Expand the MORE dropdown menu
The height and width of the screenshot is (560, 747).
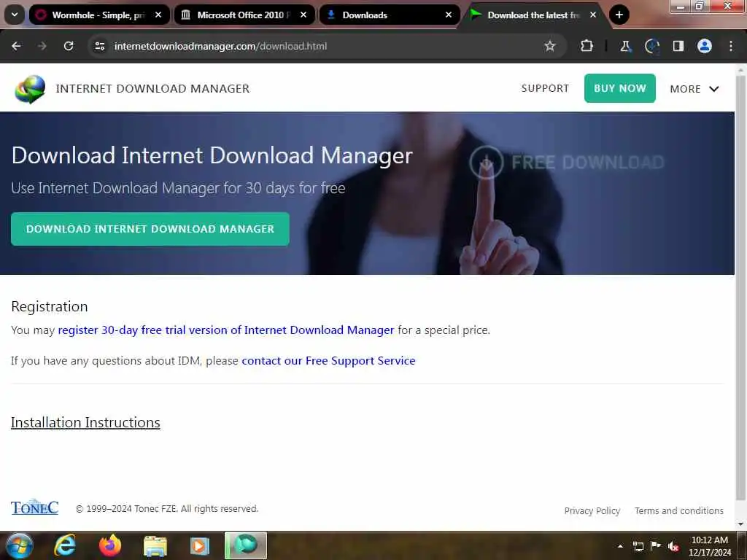tap(694, 89)
